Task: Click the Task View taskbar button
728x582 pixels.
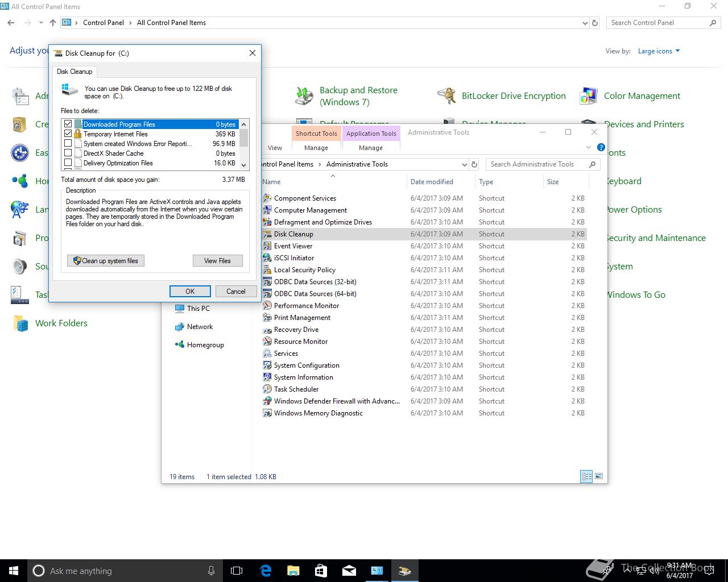Action: (x=237, y=571)
